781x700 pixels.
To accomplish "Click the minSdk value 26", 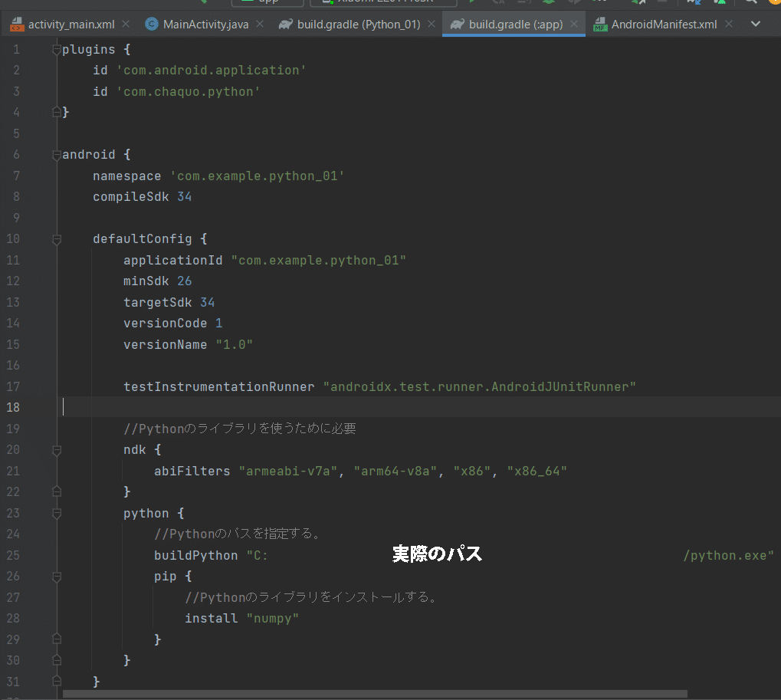I will 184,281.
